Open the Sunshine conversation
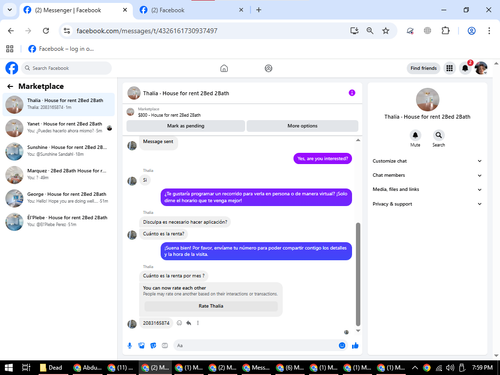Image resolution: width=500 pixels, height=375 pixels. [59, 151]
